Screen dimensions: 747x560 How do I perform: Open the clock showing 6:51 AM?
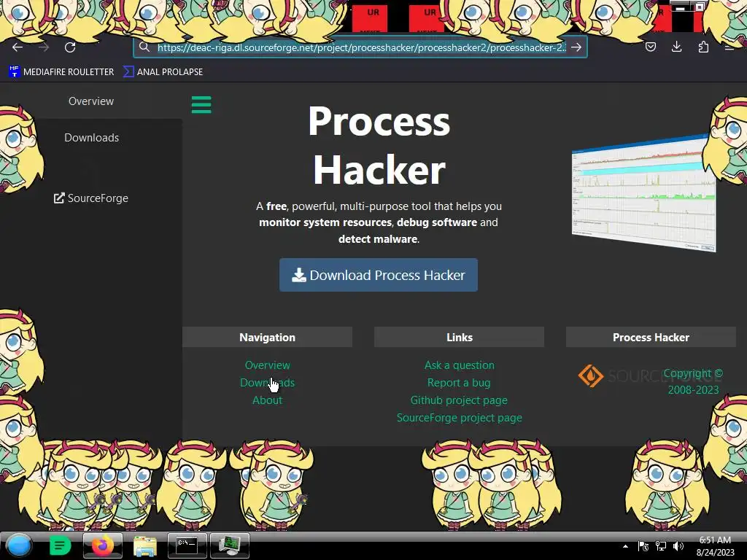[x=715, y=546]
